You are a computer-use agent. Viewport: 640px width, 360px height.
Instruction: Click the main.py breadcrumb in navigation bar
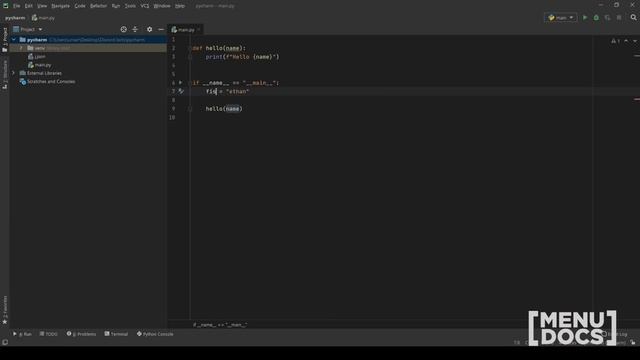pos(43,18)
